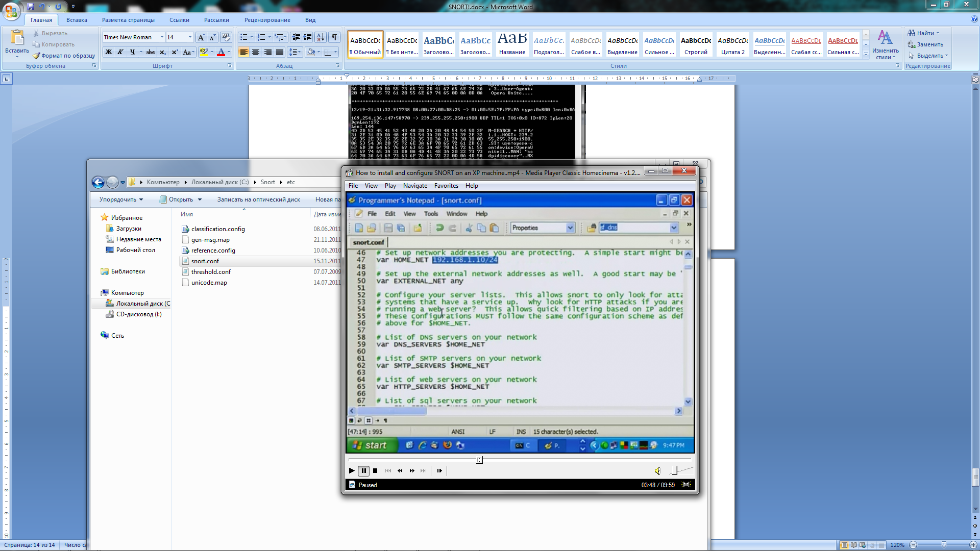Viewport: 980px width, 551px height.
Task: Open the Вид ribbon tab
Action: point(310,20)
